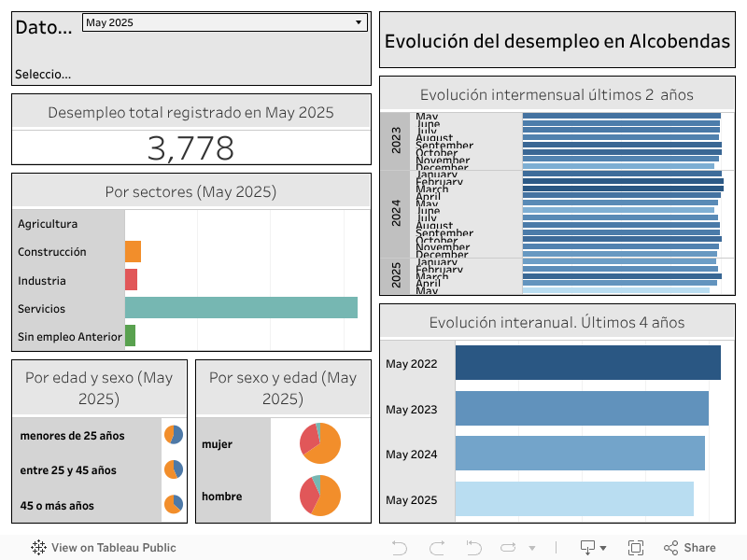Expand the refresh options caret

pyautogui.click(x=532, y=548)
